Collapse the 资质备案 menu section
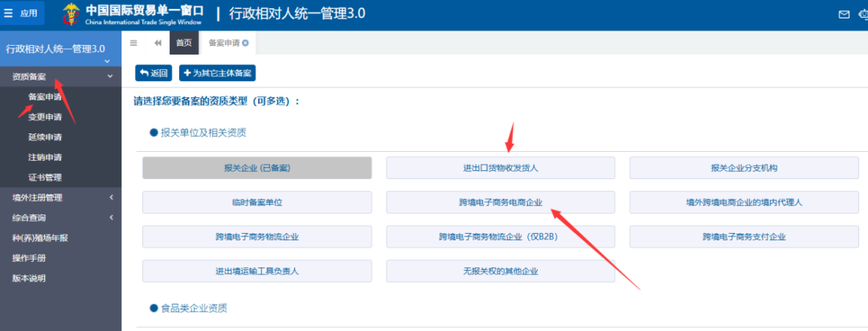 coord(61,76)
